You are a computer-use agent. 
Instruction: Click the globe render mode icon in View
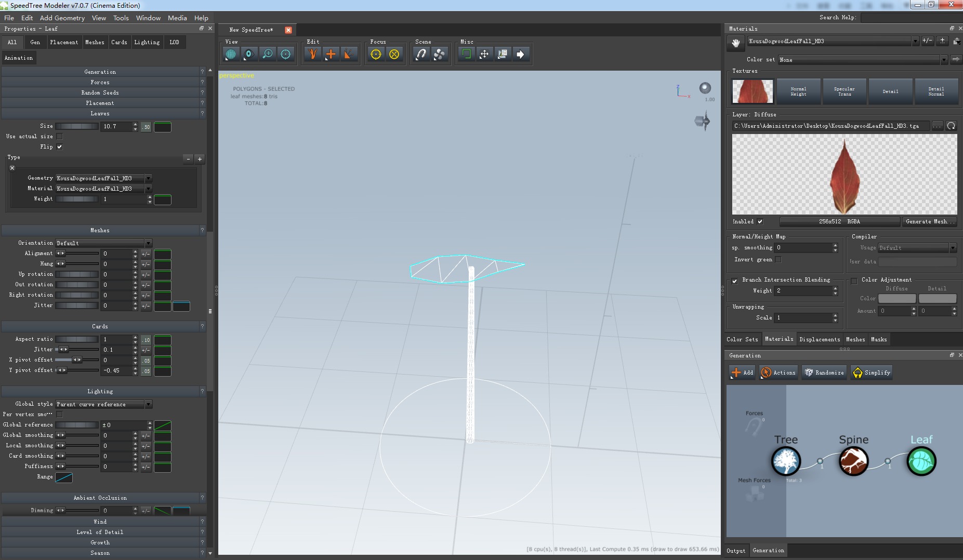click(231, 54)
